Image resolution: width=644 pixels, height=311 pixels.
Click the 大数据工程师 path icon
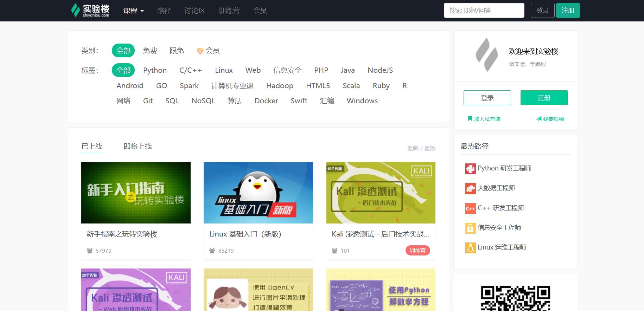click(x=470, y=189)
